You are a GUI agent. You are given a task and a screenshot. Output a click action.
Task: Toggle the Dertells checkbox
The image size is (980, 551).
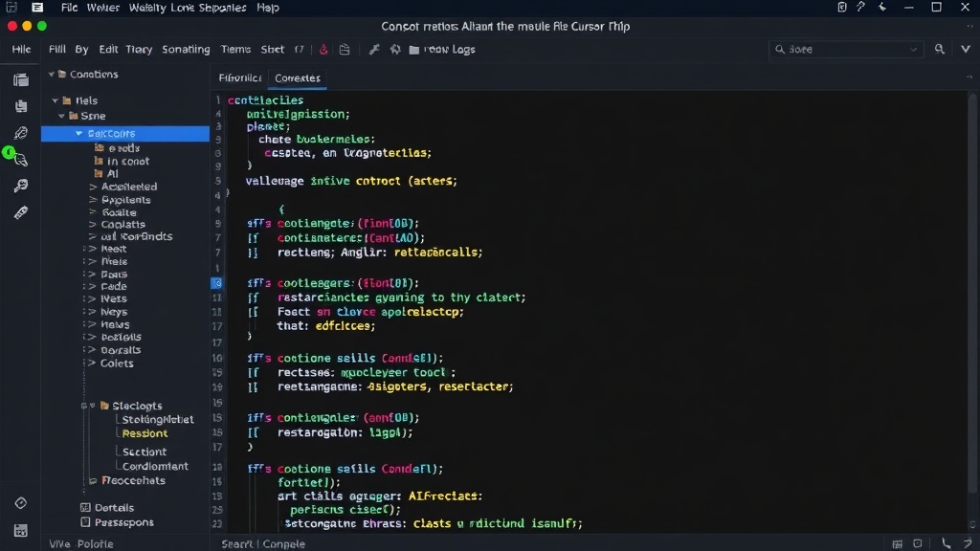point(85,507)
